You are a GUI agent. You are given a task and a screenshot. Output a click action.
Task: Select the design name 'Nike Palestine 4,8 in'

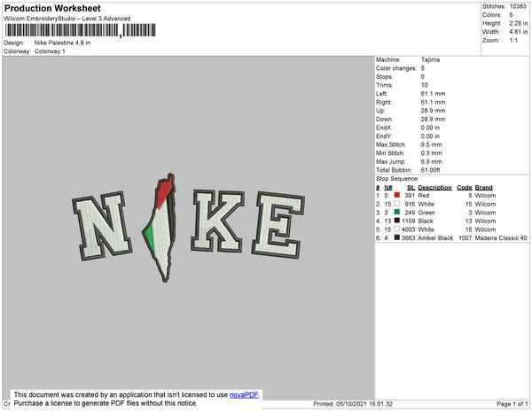[62, 43]
